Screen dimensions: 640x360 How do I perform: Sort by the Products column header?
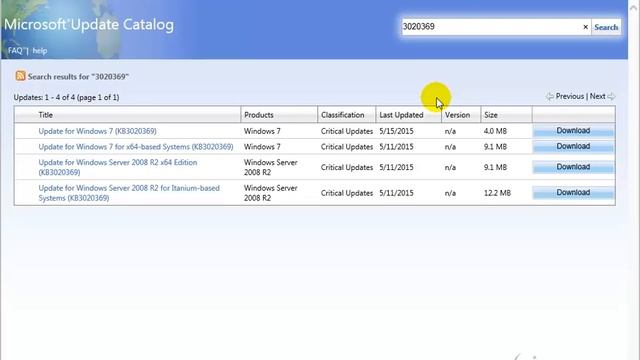click(259, 115)
